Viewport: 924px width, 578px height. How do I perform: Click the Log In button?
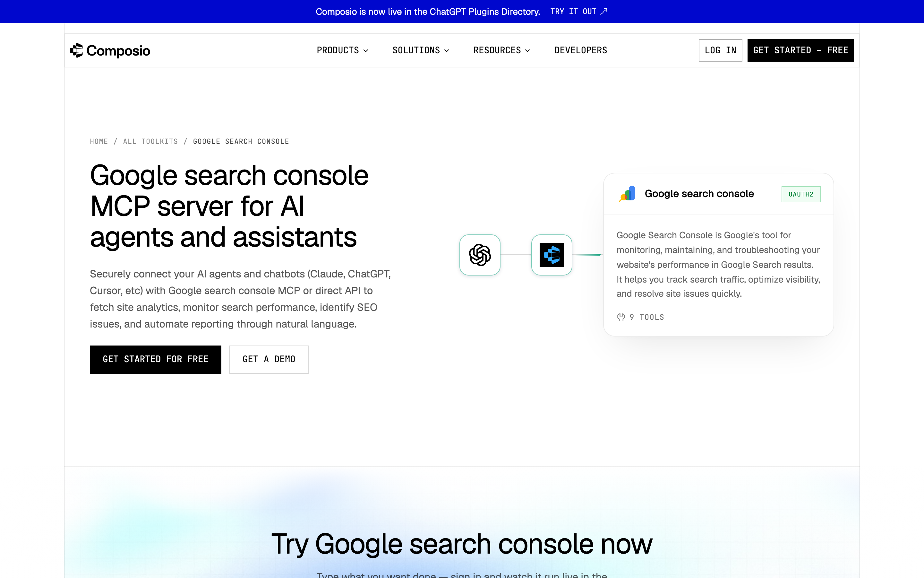[721, 50]
